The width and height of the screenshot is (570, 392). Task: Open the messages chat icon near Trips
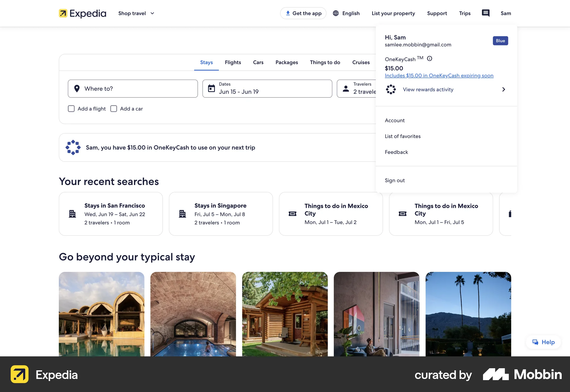(485, 13)
